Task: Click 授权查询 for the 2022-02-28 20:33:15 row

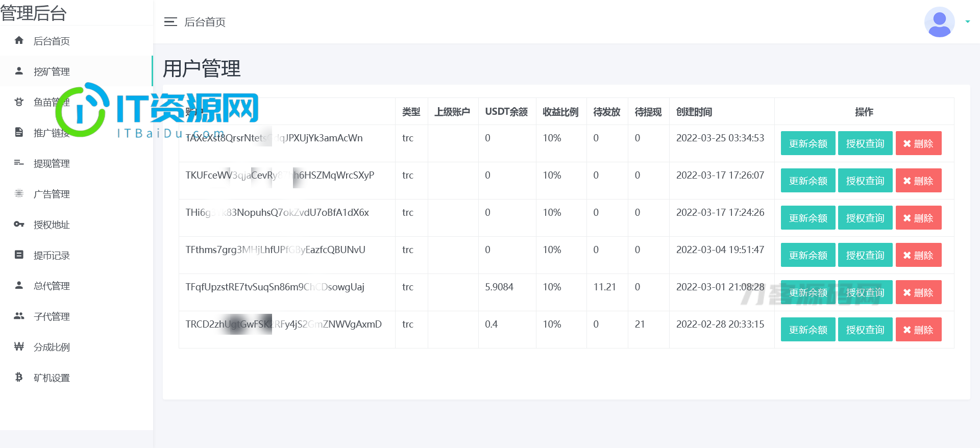Action: (x=865, y=330)
